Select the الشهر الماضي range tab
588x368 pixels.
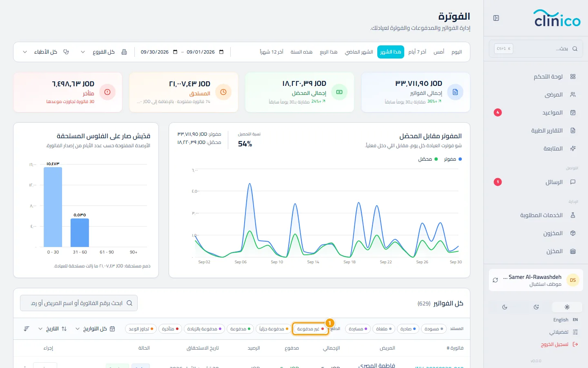359,52
